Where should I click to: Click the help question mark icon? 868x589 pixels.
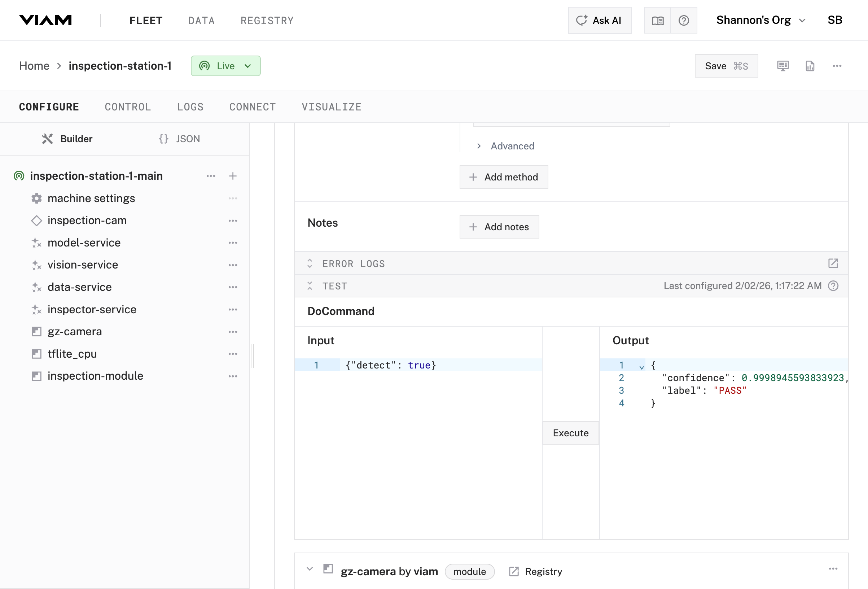(684, 21)
